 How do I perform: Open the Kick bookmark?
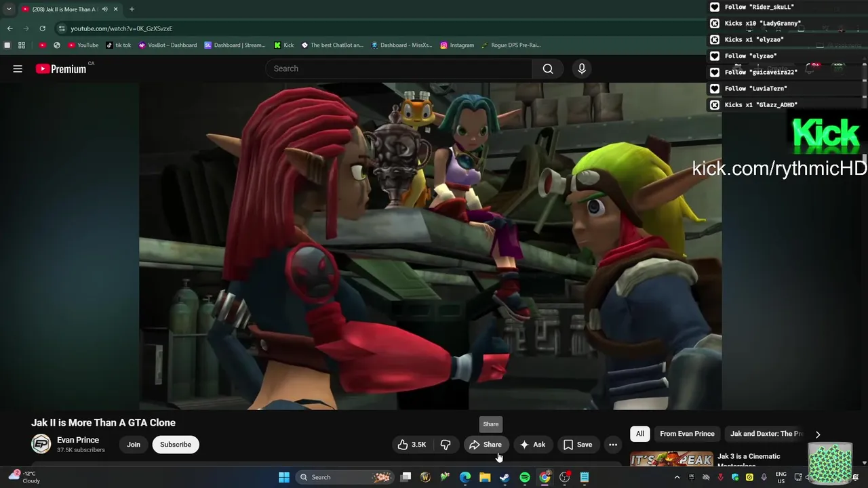tap(284, 45)
